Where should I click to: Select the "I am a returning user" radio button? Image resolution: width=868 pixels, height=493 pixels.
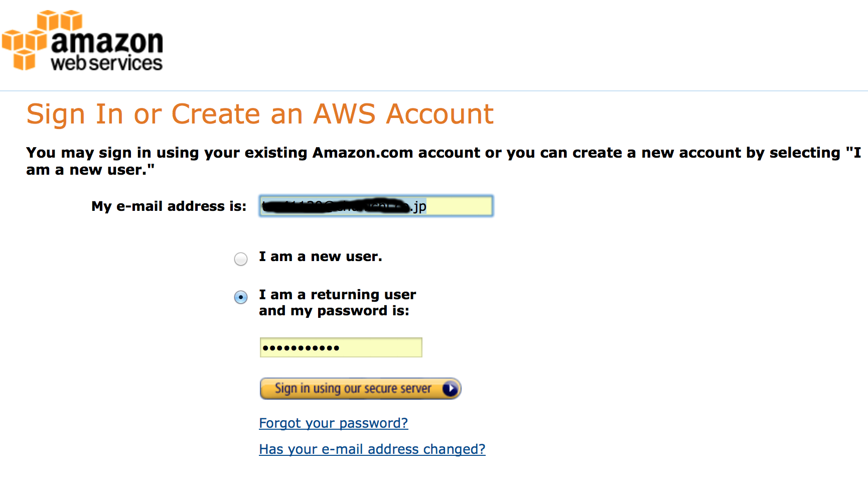coord(241,297)
